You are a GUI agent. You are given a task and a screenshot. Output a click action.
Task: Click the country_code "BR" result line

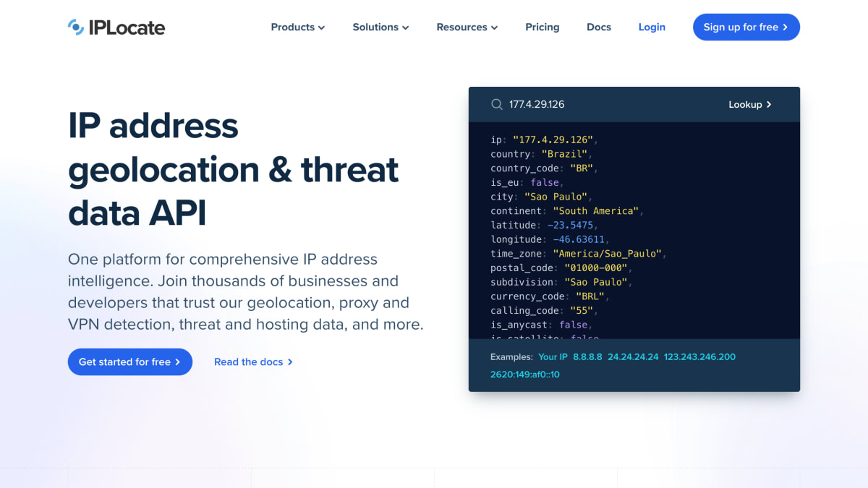pyautogui.click(x=545, y=168)
